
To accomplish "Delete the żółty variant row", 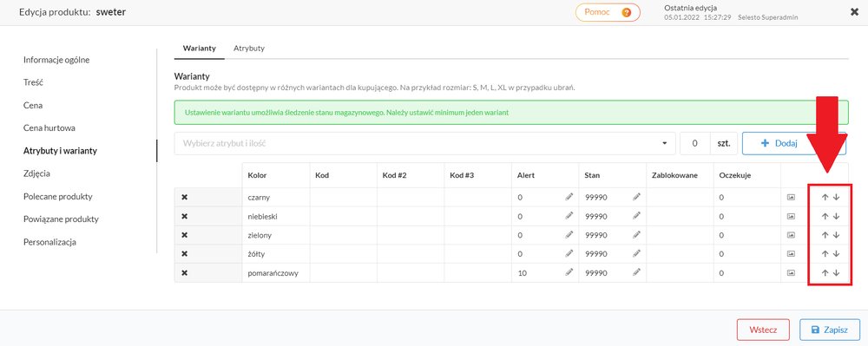I will point(184,254).
